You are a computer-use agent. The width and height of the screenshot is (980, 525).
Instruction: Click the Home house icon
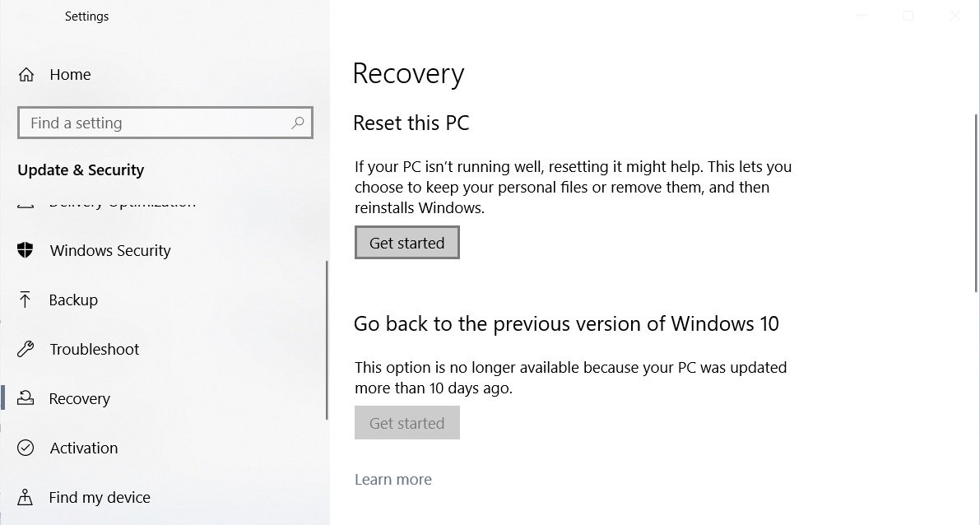[26, 75]
